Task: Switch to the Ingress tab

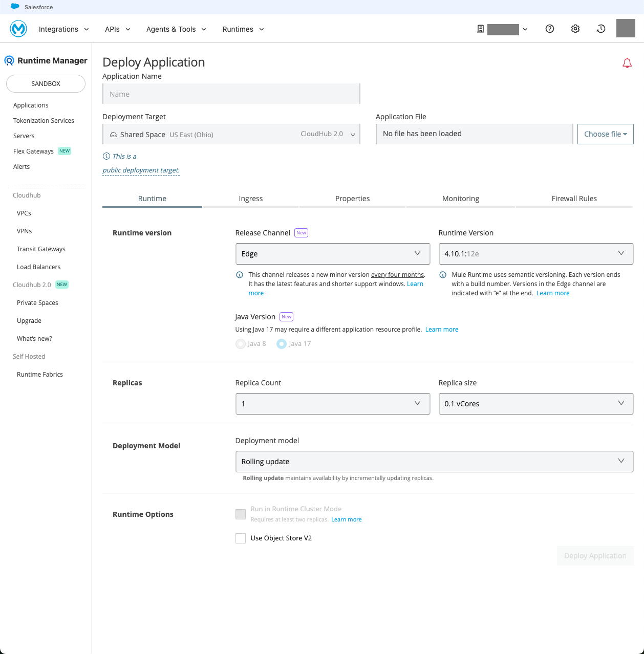Action: (x=251, y=199)
